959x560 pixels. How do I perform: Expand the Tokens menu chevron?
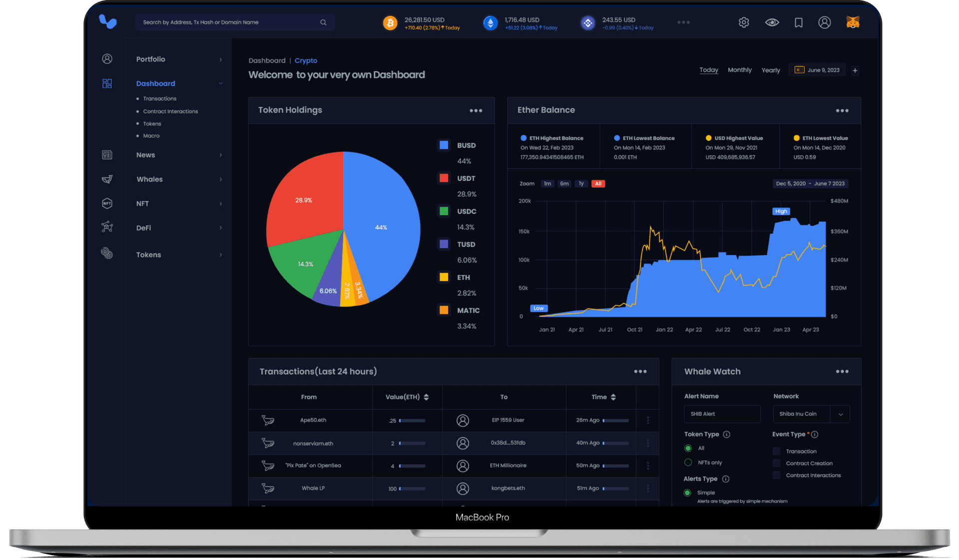(x=220, y=255)
